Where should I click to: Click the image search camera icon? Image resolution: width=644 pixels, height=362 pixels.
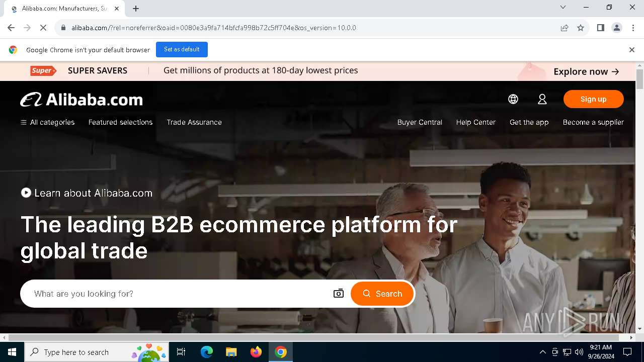(x=339, y=294)
